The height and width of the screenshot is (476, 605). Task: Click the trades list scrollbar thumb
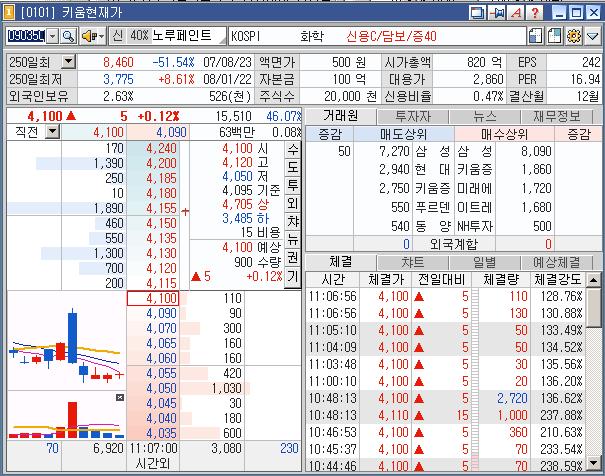tap(594, 308)
